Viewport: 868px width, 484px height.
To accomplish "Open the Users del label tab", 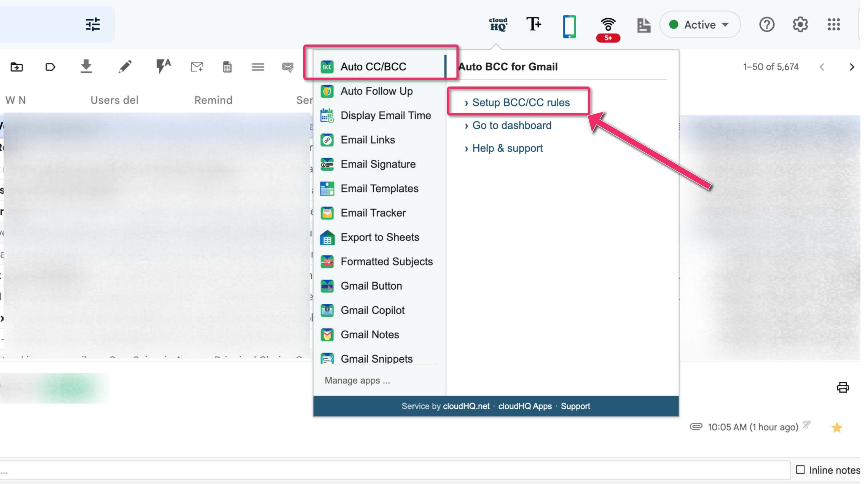I will [x=114, y=100].
